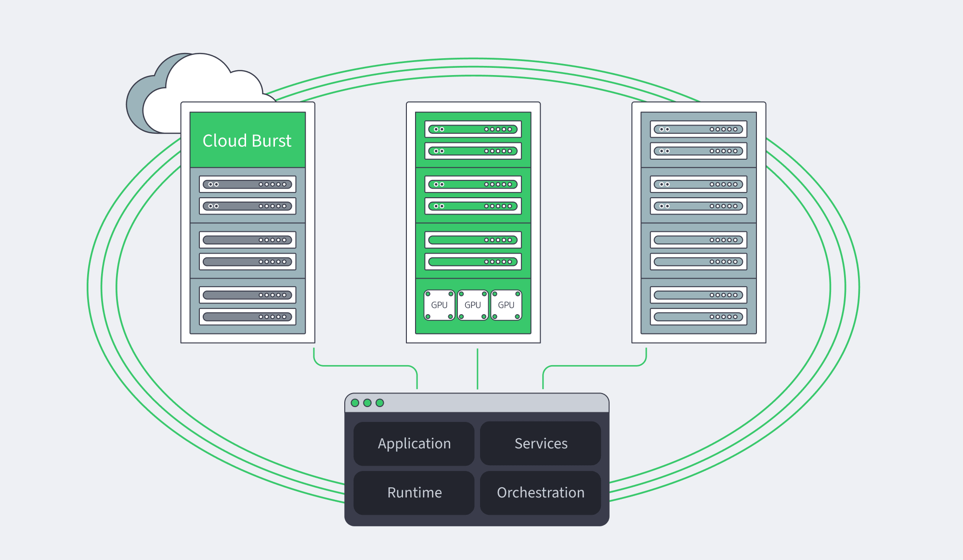The image size is (963, 560).
Task: Click the middle GPU chip icon
Action: pos(473,305)
